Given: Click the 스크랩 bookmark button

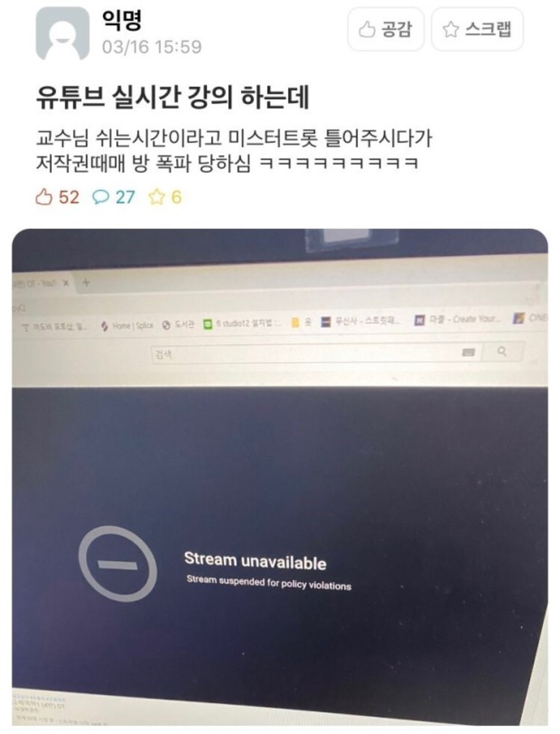Looking at the screenshot, I should click(x=477, y=30).
